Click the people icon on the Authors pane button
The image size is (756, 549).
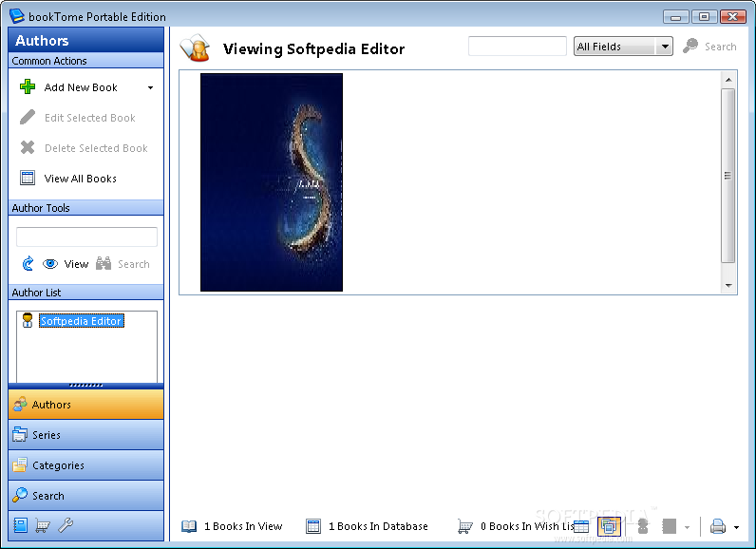[x=20, y=404]
